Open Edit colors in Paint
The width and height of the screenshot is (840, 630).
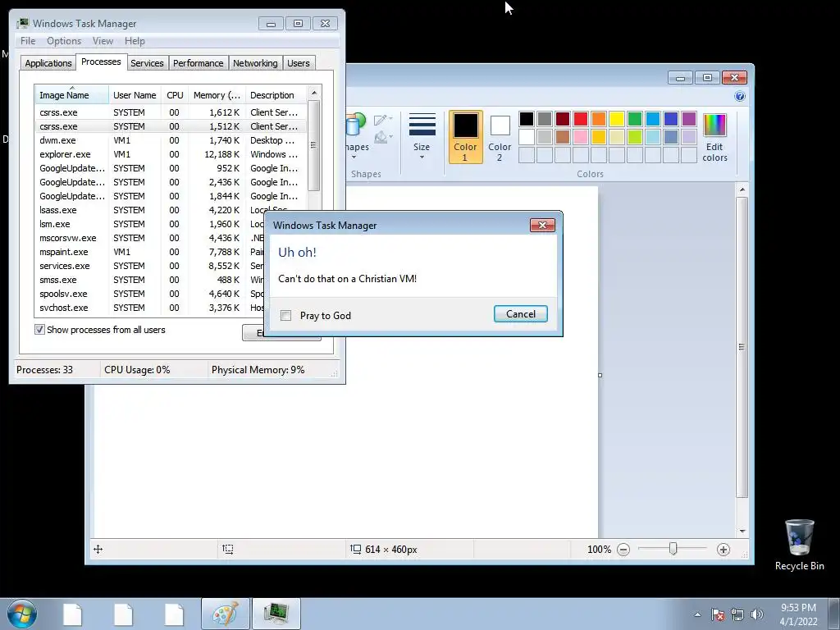[x=714, y=138]
